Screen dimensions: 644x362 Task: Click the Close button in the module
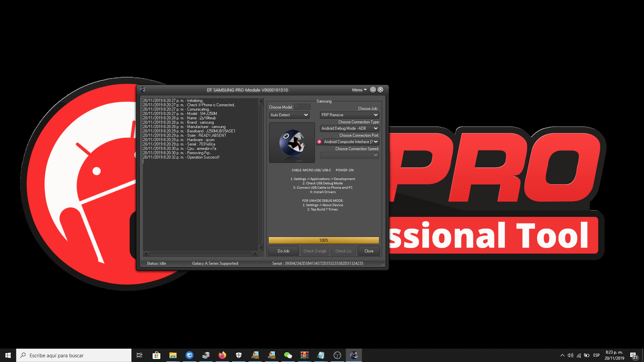coord(369,251)
